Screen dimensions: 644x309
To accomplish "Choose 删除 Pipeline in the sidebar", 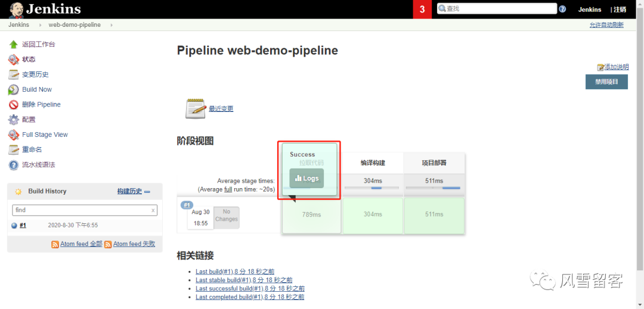I will (x=42, y=105).
